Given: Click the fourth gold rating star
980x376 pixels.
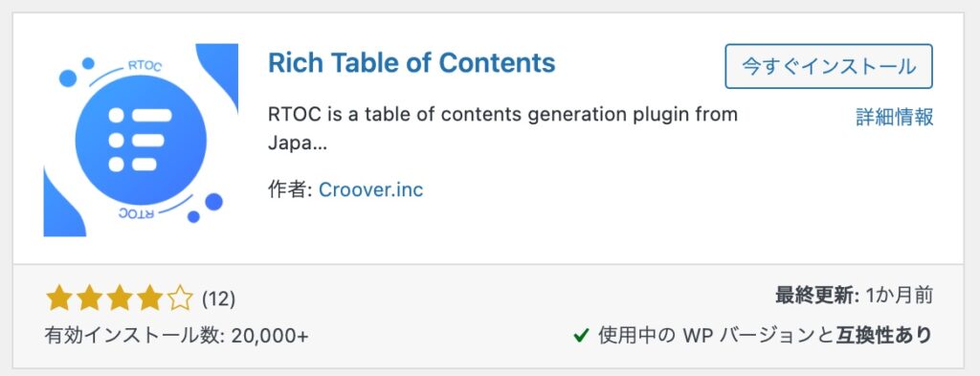Looking at the screenshot, I should tap(150, 298).
